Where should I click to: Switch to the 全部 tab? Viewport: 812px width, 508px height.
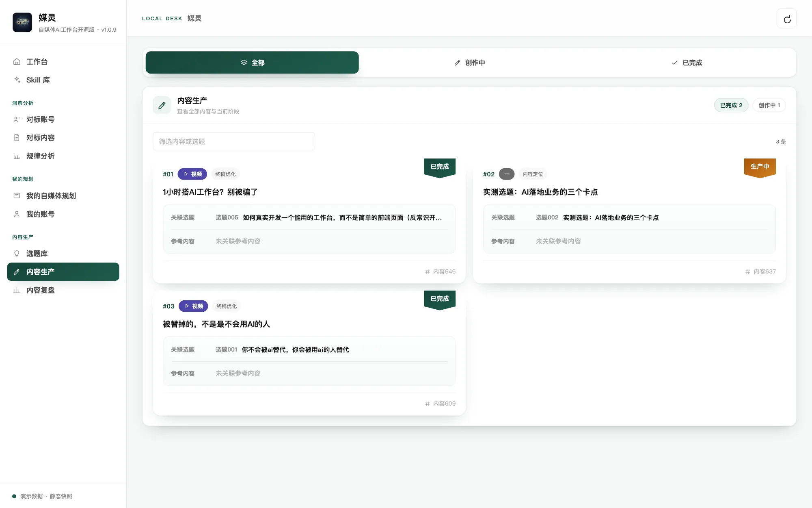[x=252, y=63]
